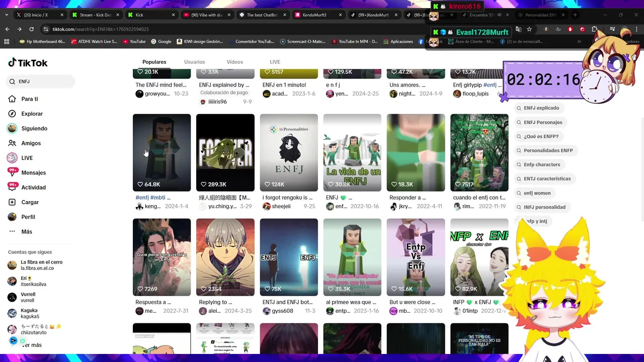Screen dimensions: 644x362
Task: Click the Cargar upload icon
Action: point(12,202)
